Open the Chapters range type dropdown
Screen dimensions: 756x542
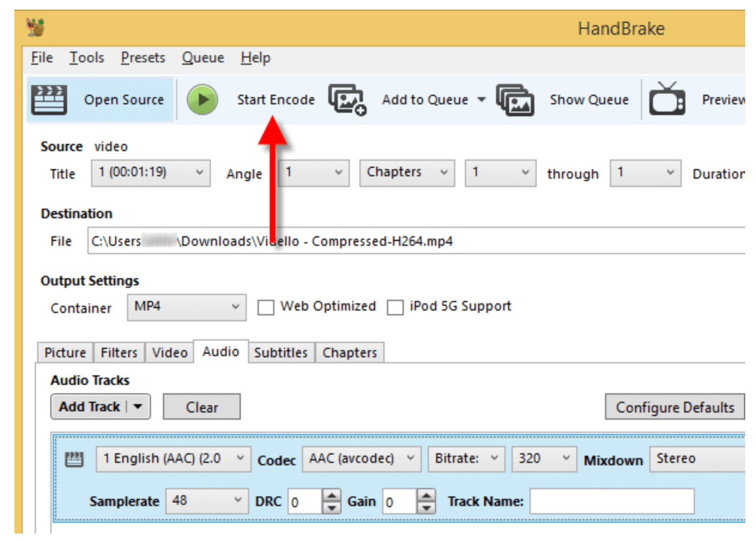[407, 173]
